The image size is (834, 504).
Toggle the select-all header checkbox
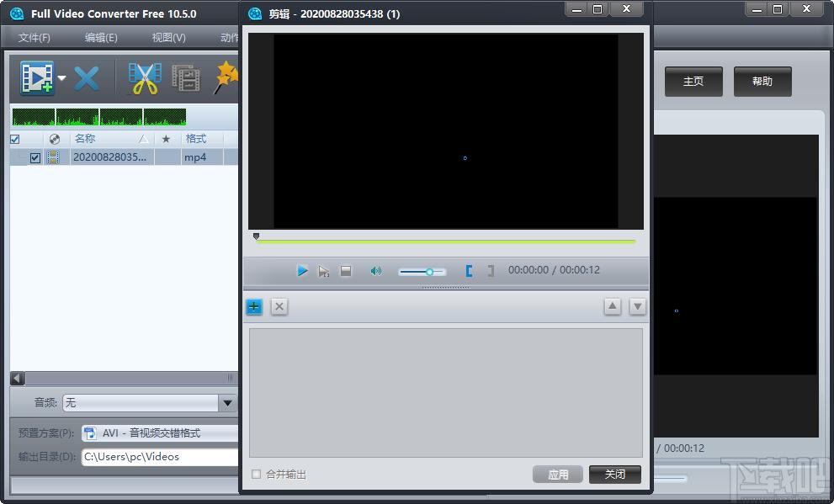click(15, 140)
